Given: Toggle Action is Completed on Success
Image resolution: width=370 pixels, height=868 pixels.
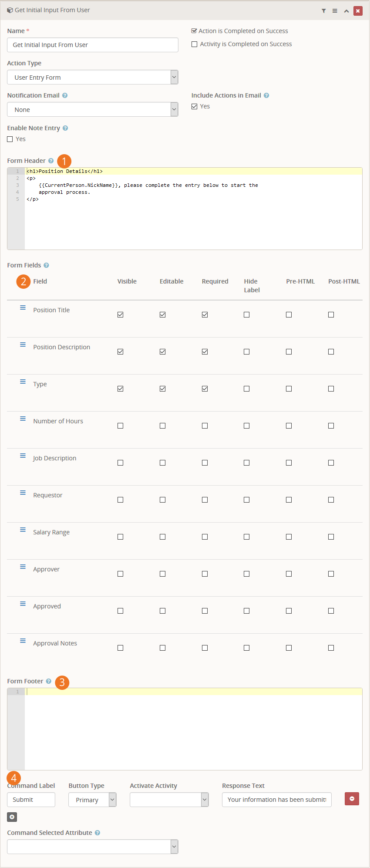Looking at the screenshot, I should point(194,31).
